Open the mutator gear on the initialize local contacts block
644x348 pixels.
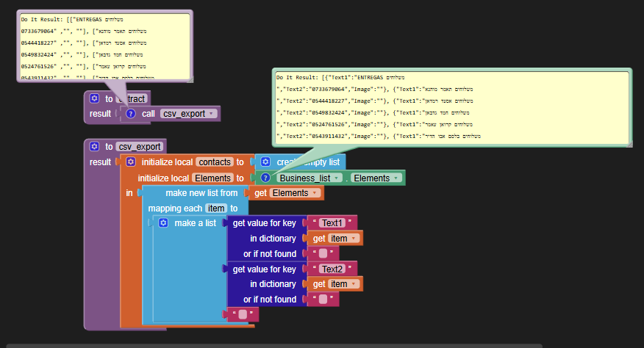tap(131, 162)
